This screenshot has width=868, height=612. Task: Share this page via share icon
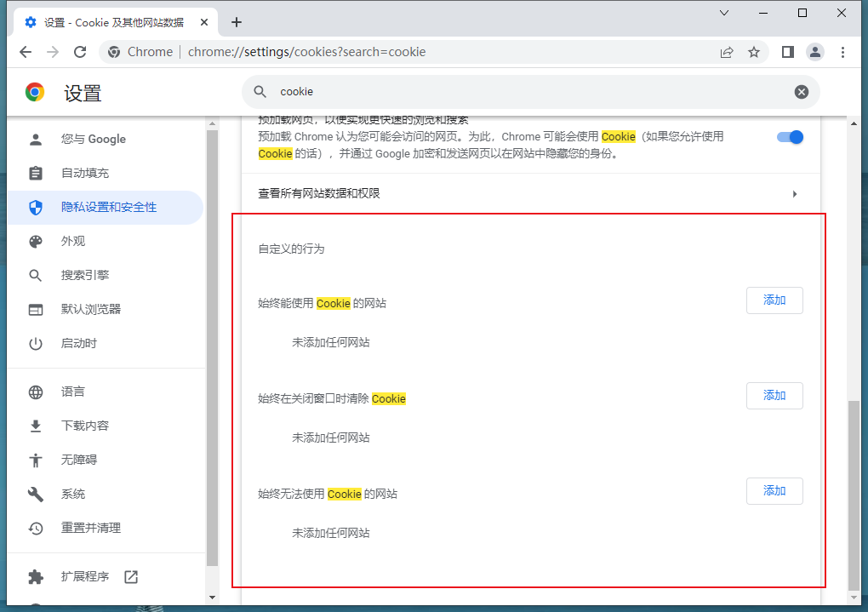point(726,52)
